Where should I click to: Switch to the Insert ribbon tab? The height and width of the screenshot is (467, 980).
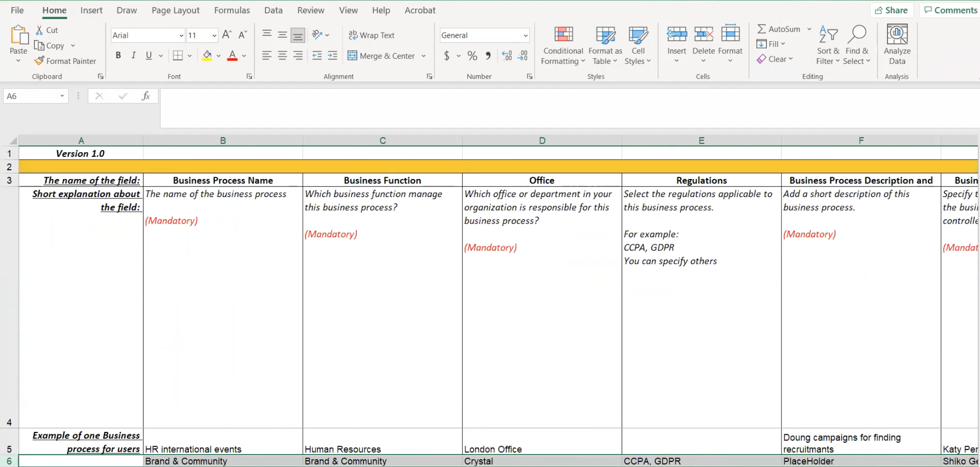91,10
